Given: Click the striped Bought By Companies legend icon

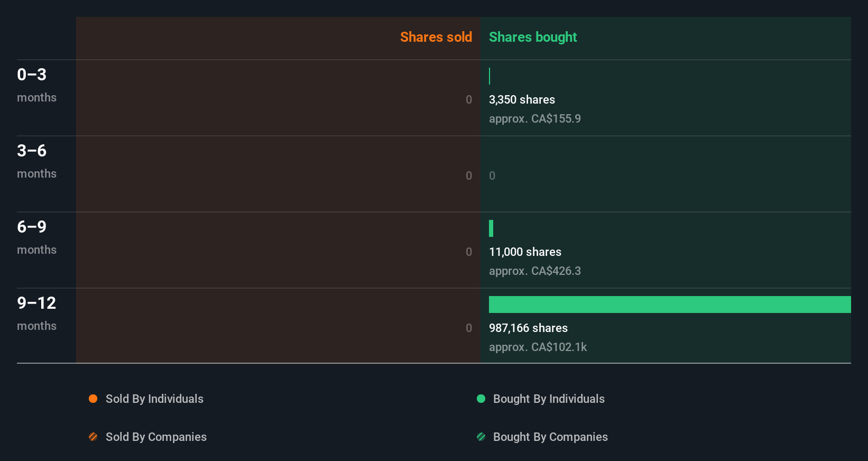Looking at the screenshot, I should pos(481,437).
